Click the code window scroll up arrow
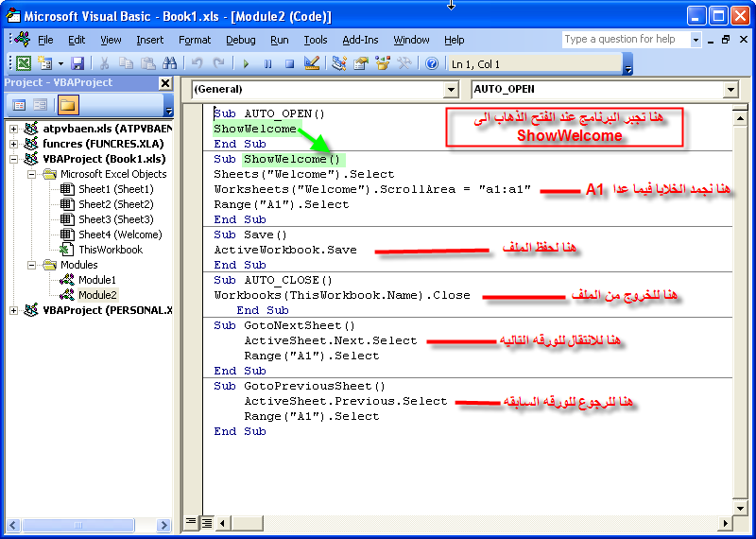 click(740, 118)
